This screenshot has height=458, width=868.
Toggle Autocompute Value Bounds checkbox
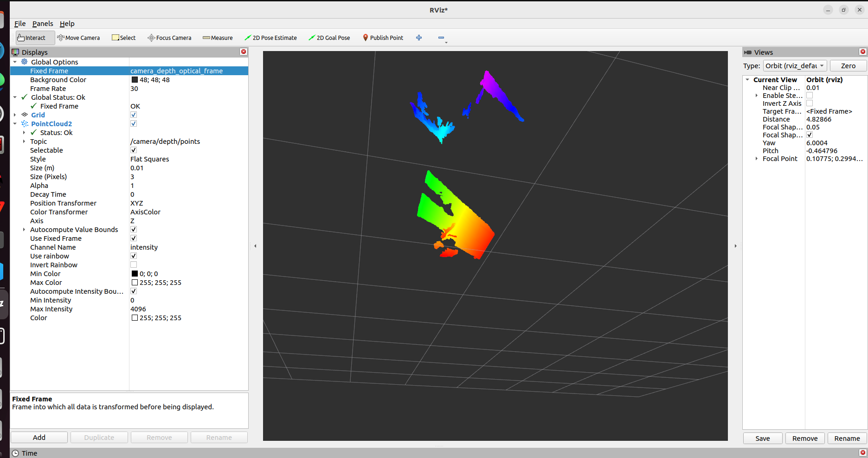tap(134, 229)
